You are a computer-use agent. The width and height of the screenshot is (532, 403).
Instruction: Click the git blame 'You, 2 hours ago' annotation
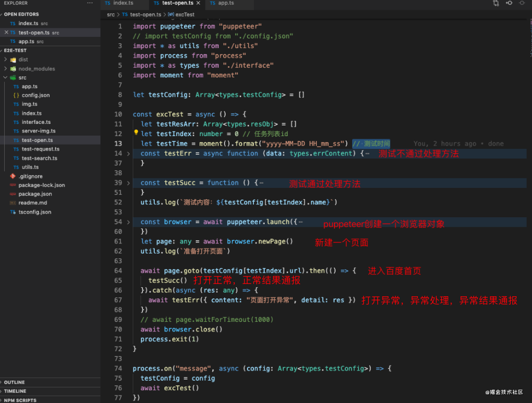click(x=458, y=144)
